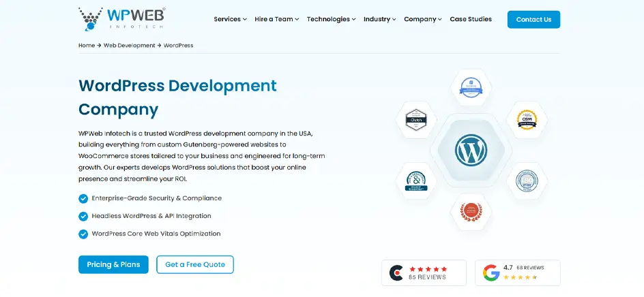Click the red stars in Clutch card
This screenshot has height=297, width=644.
point(428,269)
